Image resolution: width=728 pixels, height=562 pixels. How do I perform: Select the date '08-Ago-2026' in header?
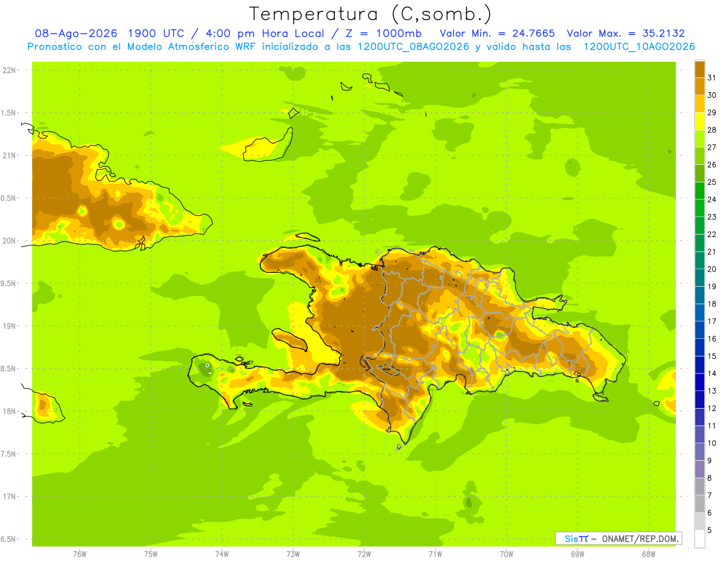(x=75, y=33)
